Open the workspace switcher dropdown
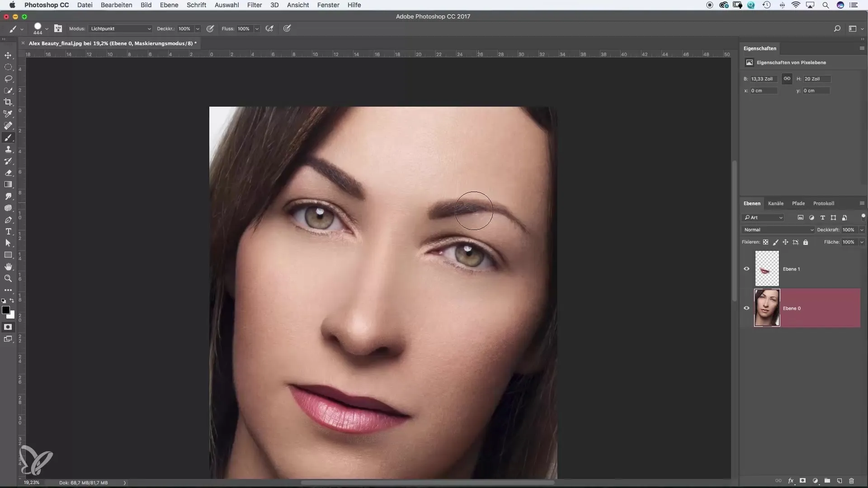This screenshot has height=488, width=868. [856, 28]
